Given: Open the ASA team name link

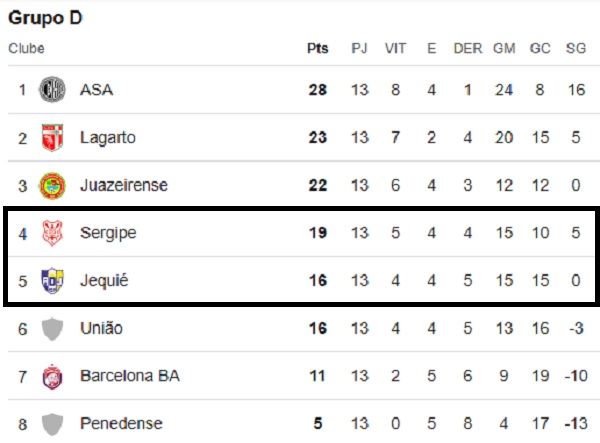Looking at the screenshot, I should click(x=96, y=90).
